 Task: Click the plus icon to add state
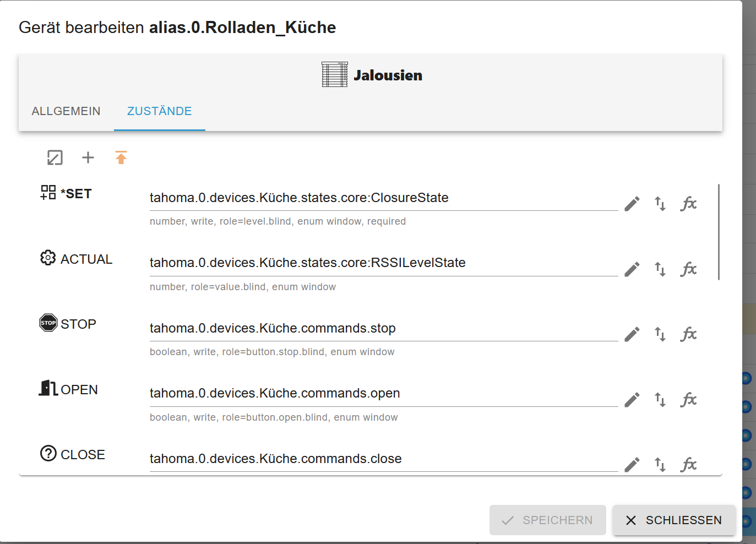pos(88,158)
